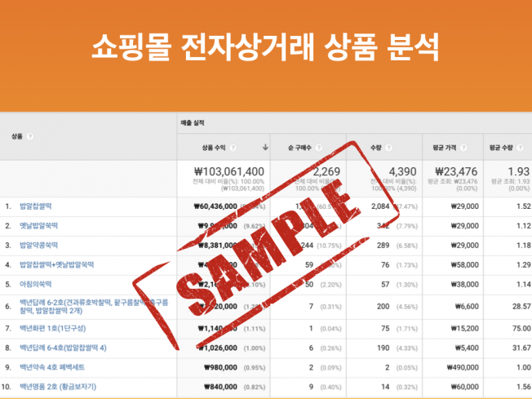This screenshot has height=399, width=532.
Task: Select the average price ₩15,200
Action: coord(465,329)
